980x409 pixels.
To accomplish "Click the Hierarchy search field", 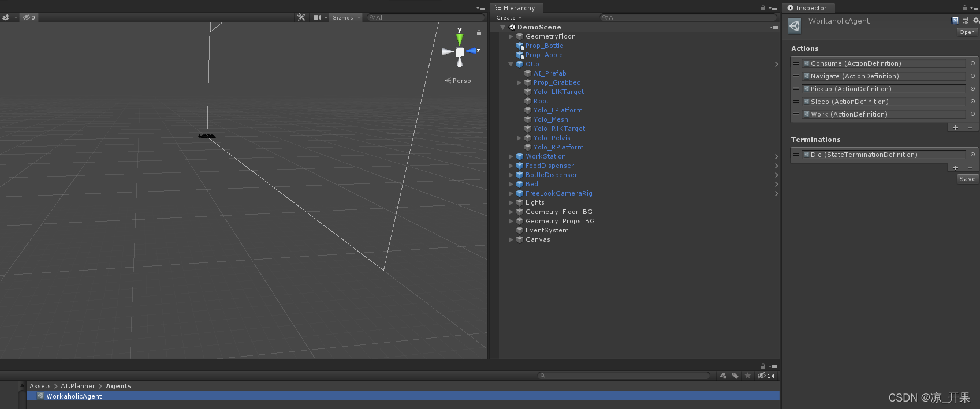I will (x=687, y=18).
